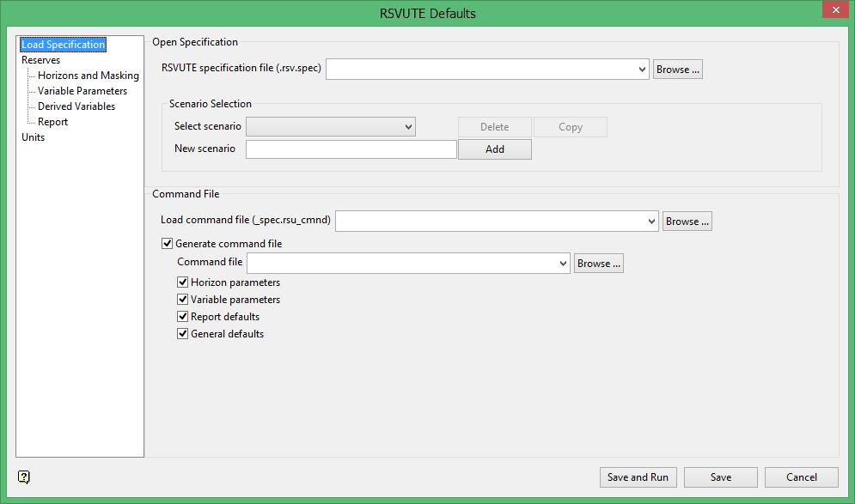
Task: Go to Derived Variables section
Action: 76,106
